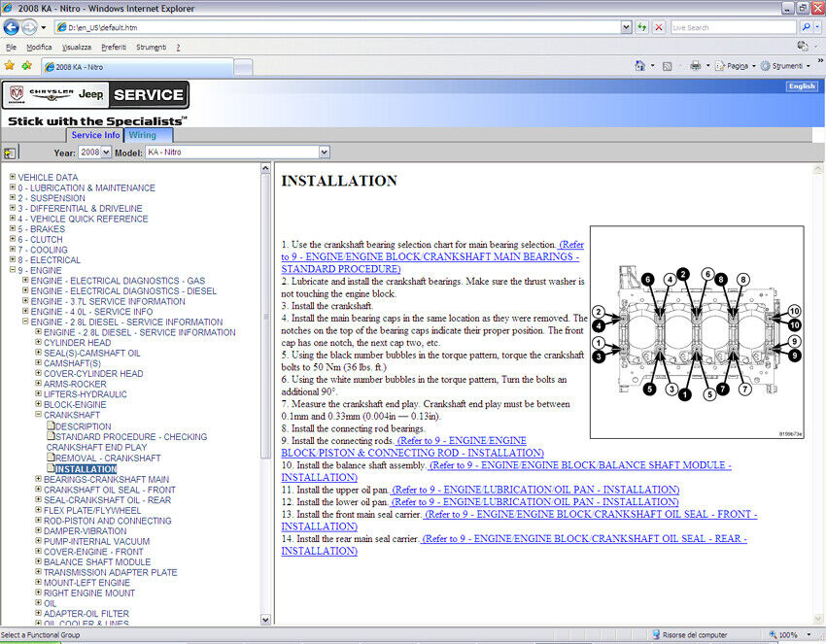Click the Refresh page icon

(642, 27)
